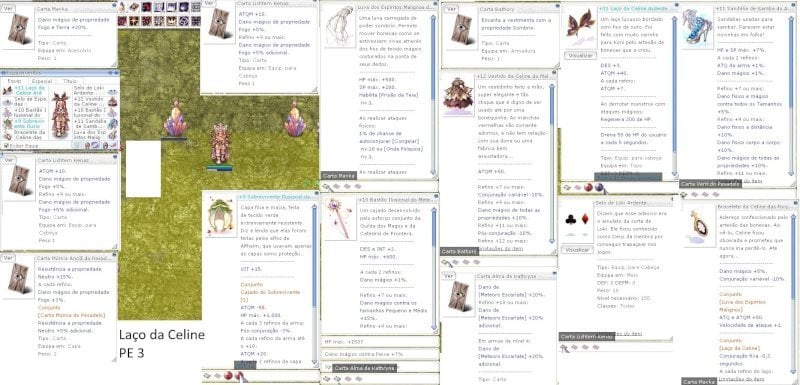The width and height of the screenshot is (800, 385).
Task: Click the red orb slot under the Laço da Celine window
Action: tap(588, 188)
